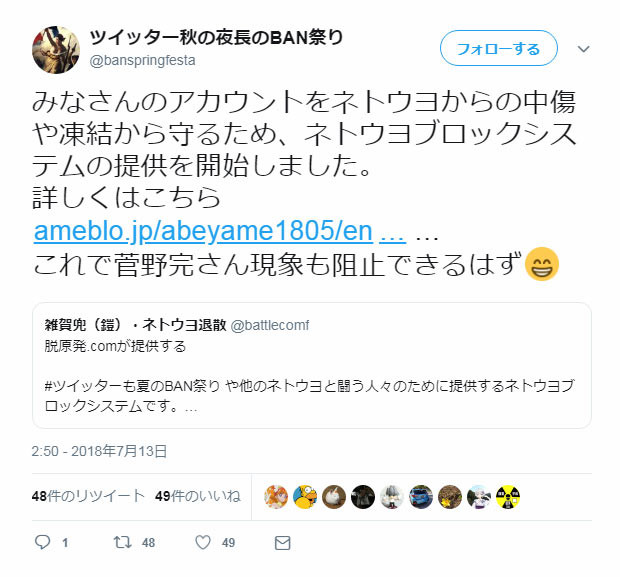Click the radiation symbol liker avatar
This screenshot has width=620, height=577.
508,496
